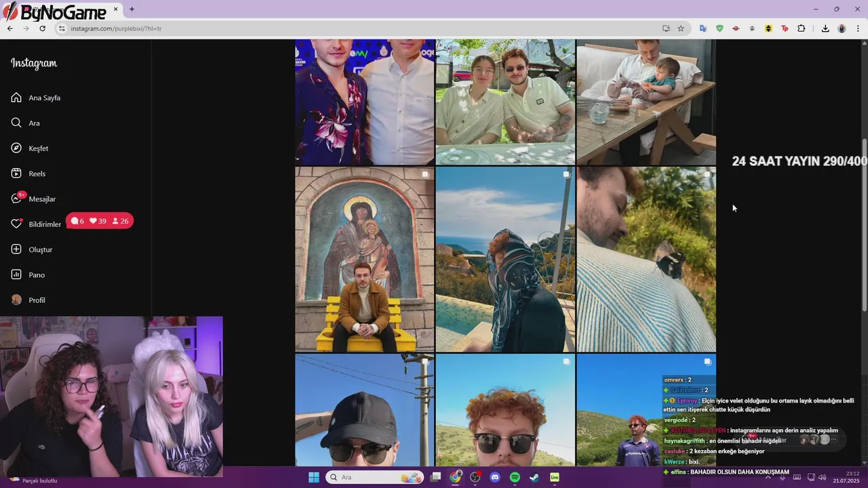Open the yellow up-down arrows extension
The width and height of the screenshot is (868, 488).
(768, 28)
